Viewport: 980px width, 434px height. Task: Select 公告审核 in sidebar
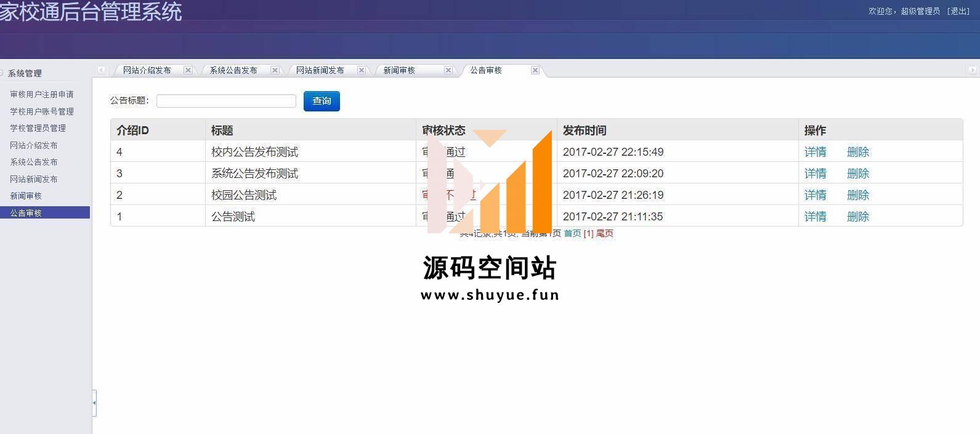(x=45, y=212)
